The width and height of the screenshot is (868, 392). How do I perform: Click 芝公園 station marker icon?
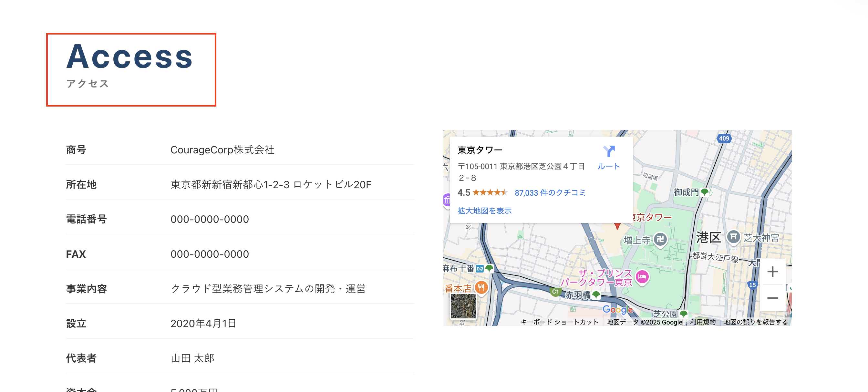coord(683,314)
